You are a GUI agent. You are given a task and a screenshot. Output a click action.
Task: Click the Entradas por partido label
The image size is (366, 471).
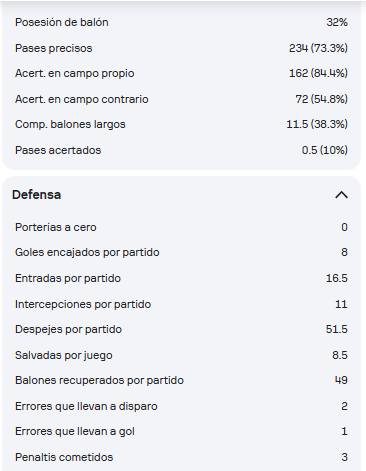(x=68, y=278)
